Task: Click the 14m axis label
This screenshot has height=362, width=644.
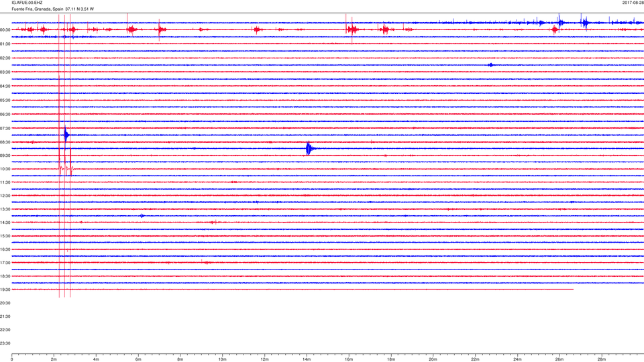Action: click(307, 359)
